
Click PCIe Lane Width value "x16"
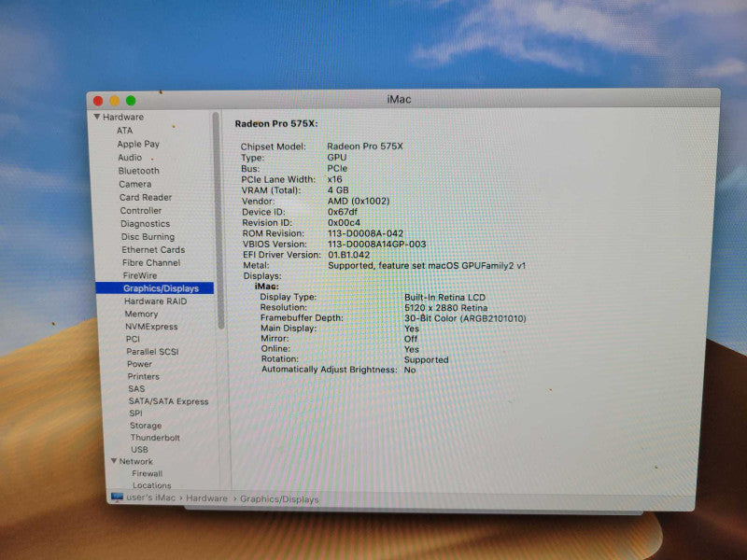335,179
